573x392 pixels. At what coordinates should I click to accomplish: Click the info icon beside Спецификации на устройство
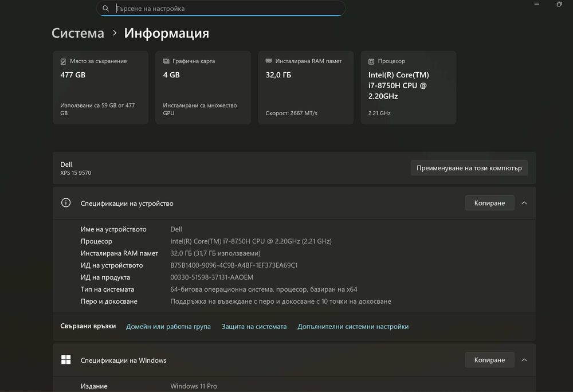coord(66,203)
